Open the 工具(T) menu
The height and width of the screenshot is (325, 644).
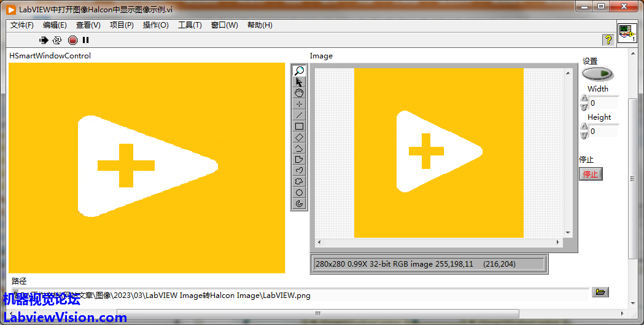tap(190, 25)
